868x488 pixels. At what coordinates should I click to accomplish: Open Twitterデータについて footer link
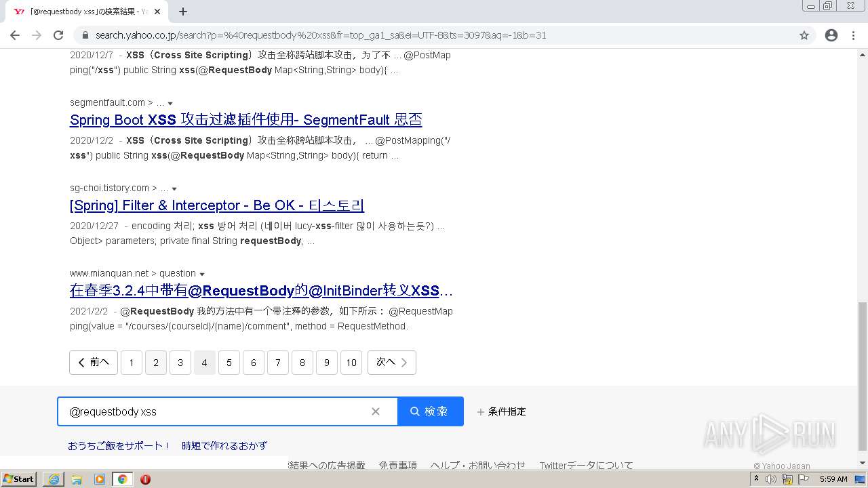[586, 465]
